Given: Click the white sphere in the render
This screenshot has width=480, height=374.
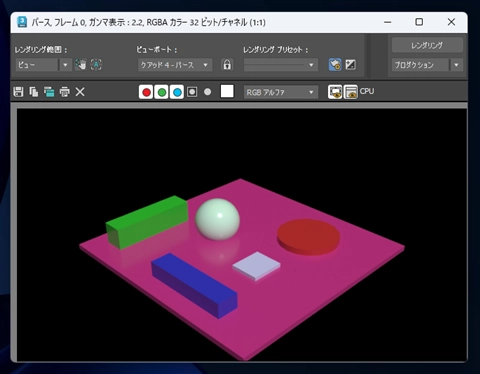Looking at the screenshot, I should pyautogui.click(x=218, y=219).
